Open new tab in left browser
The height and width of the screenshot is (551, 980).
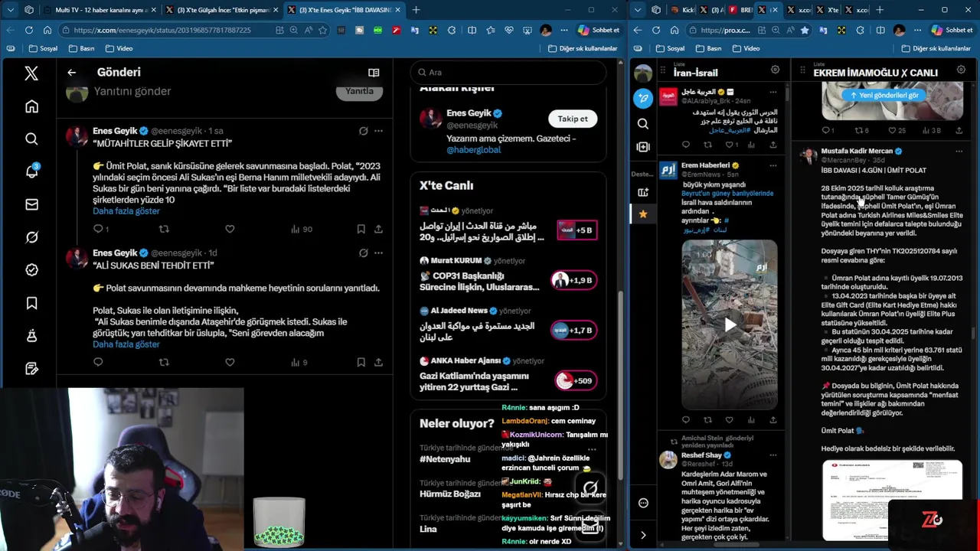click(x=416, y=10)
